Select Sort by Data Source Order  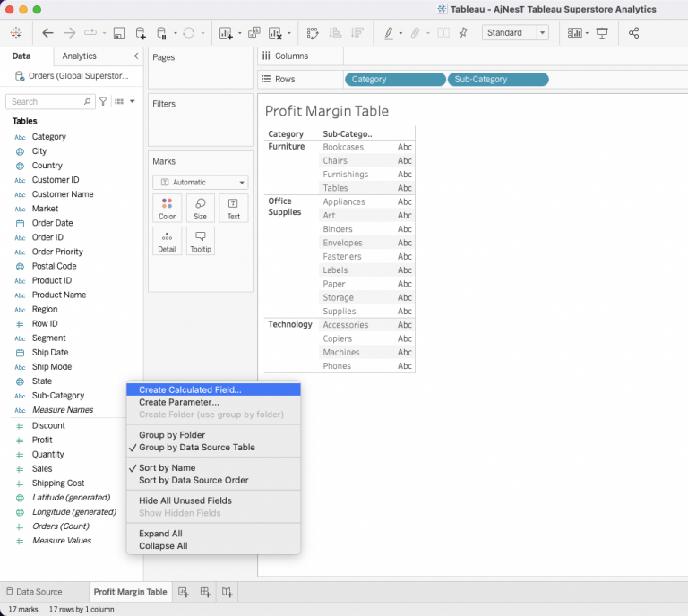[x=193, y=480]
